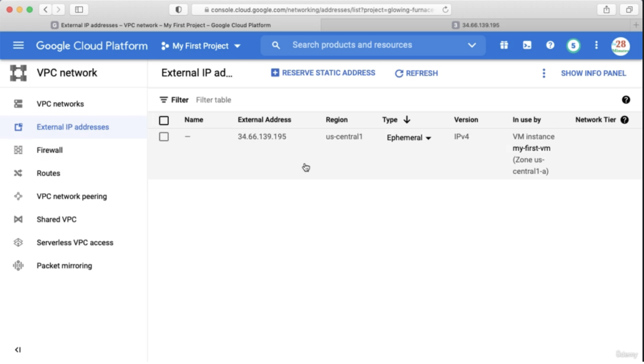This screenshot has height=364, width=644.
Task: Select the External IP addresses browser tab
Action: (x=161, y=25)
